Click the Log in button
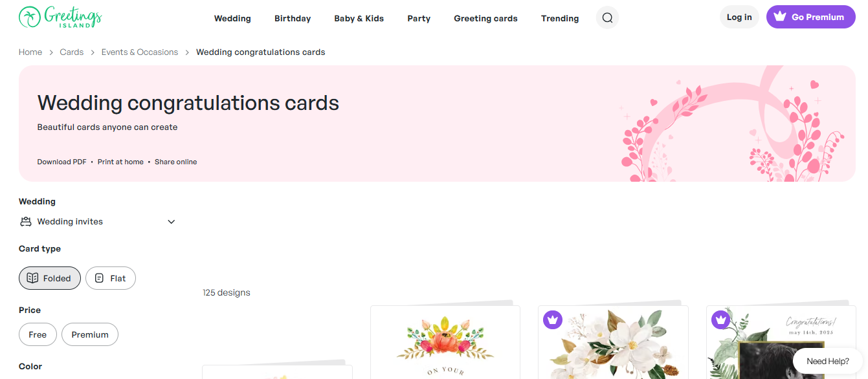This screenshot has width=868, height=379. coord(739,17)
